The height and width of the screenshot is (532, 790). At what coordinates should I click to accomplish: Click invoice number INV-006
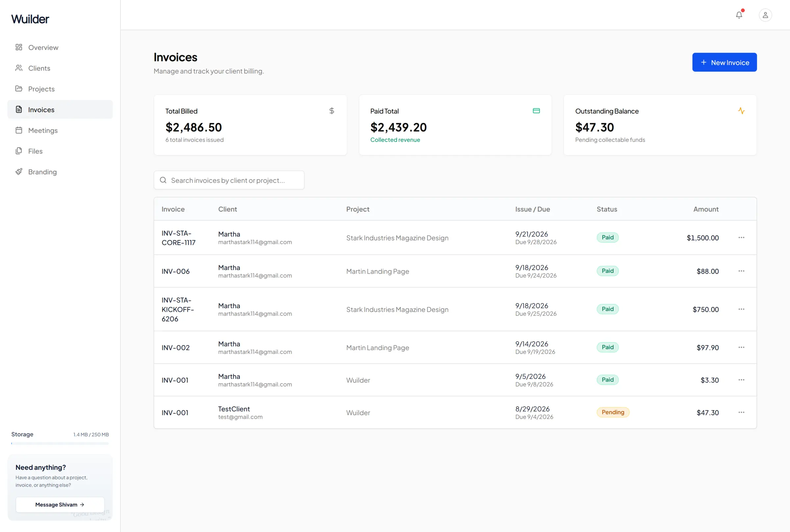tap(175, 271)
